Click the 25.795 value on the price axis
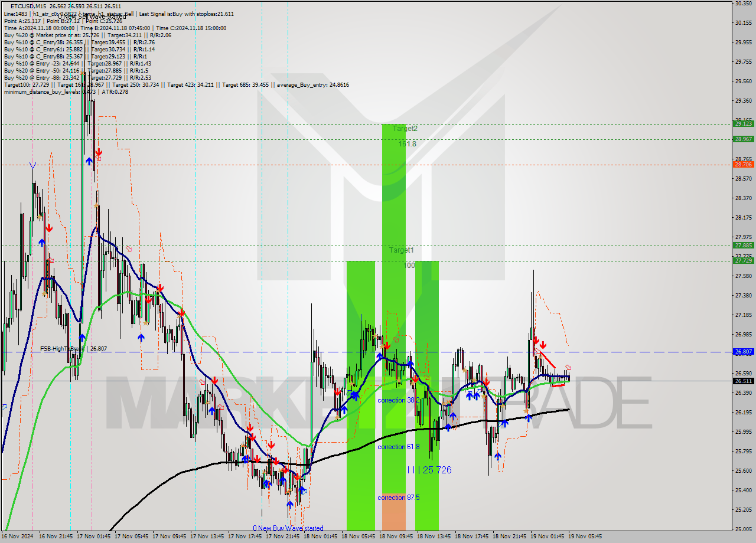756x543 pixels. click(x=743, y=452)
